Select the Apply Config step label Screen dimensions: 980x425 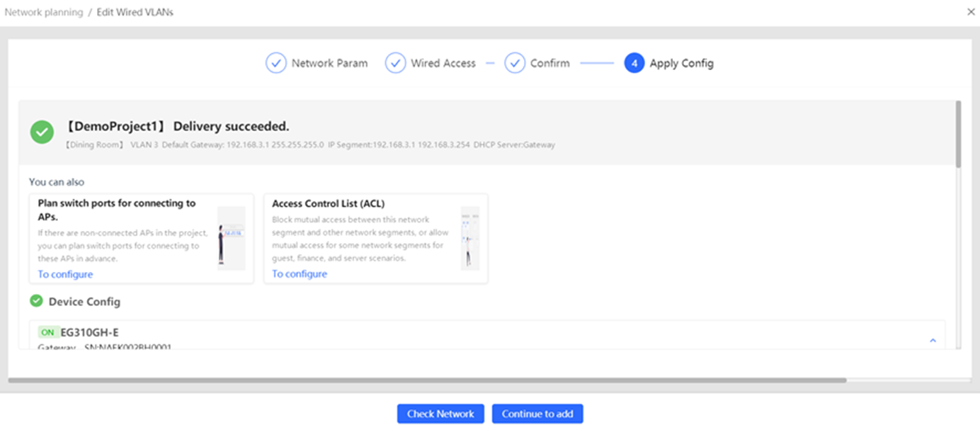pyautogui.click(x=681, y=63)
